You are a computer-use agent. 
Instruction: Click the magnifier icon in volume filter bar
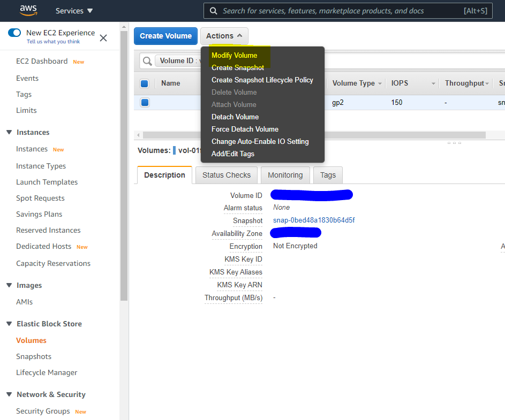coord(147,61)
